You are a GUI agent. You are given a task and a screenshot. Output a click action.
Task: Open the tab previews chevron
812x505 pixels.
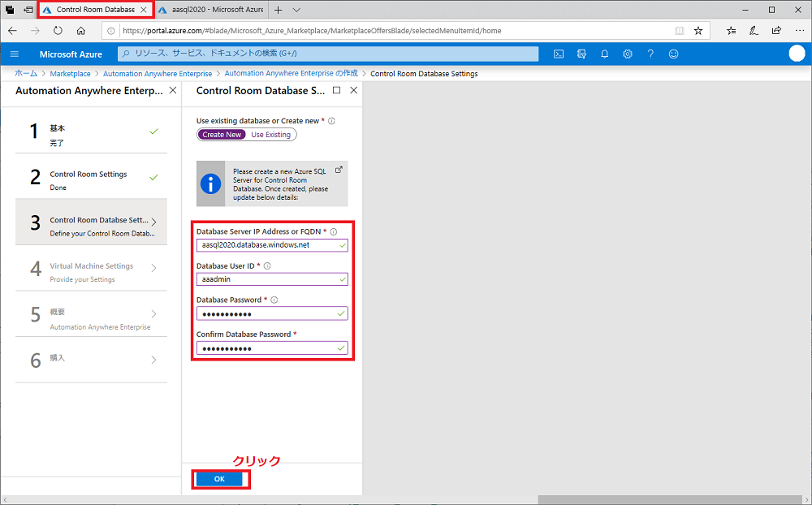tap(296, 10)
